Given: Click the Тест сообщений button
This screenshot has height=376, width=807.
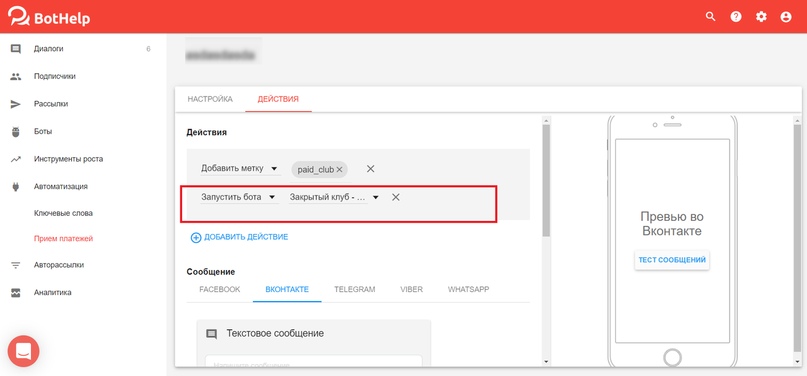Looking at the screenshot, I should coord(672,260).
